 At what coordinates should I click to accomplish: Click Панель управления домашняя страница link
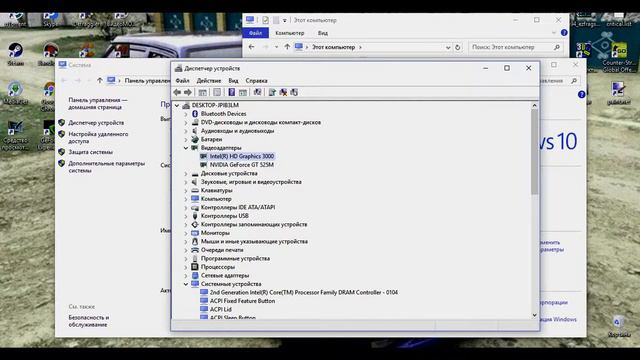point(98,104)
